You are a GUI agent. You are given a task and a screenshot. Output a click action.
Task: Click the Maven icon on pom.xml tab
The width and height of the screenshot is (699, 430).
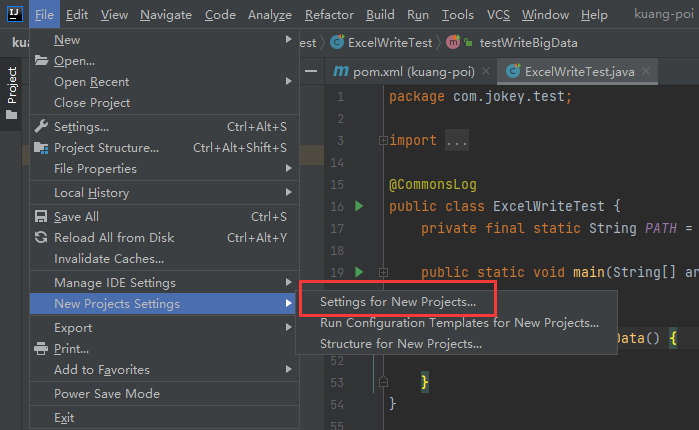(341, 71)
